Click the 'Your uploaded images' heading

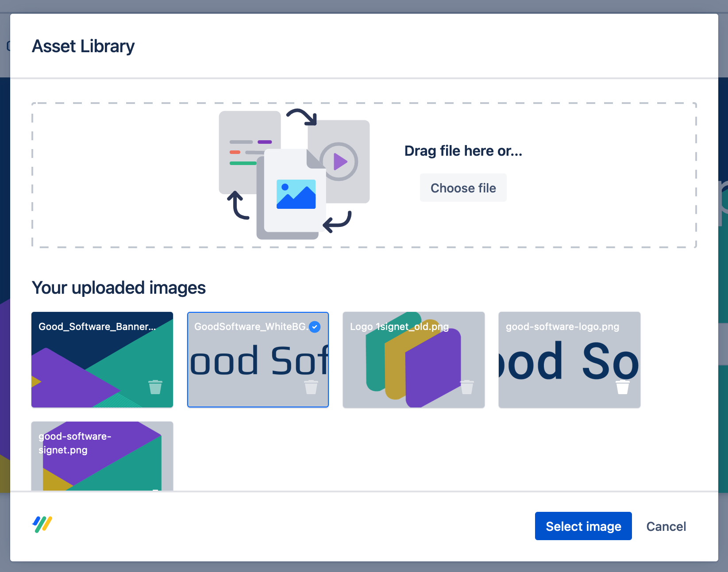pos(119,288)
